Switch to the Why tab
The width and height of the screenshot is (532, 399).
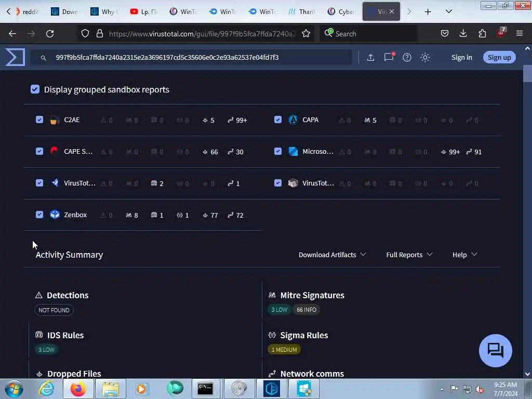pyautogui.click(x=105, y=12)
